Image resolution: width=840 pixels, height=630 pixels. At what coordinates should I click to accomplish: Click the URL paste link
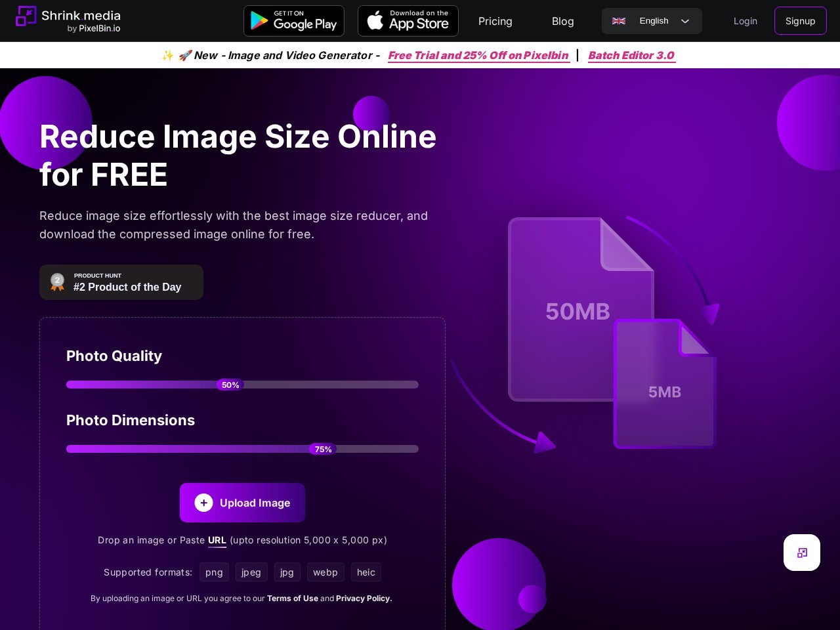click(217, 540)
